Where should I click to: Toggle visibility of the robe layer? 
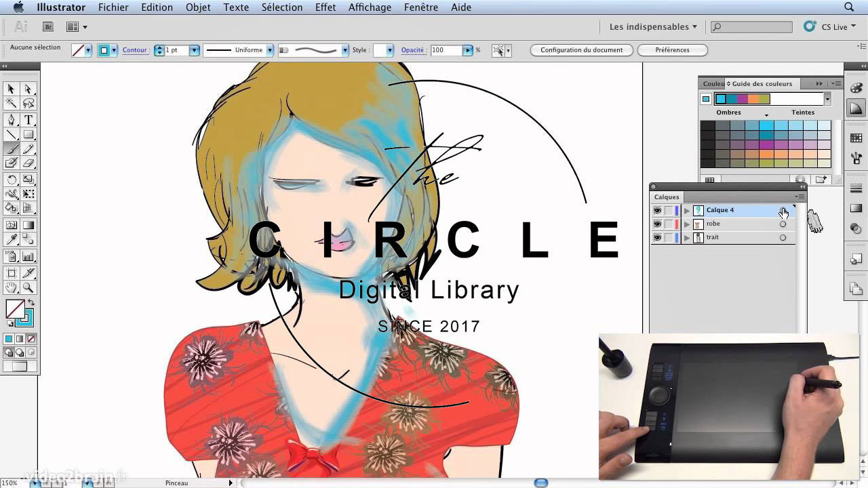click(657, 224)
